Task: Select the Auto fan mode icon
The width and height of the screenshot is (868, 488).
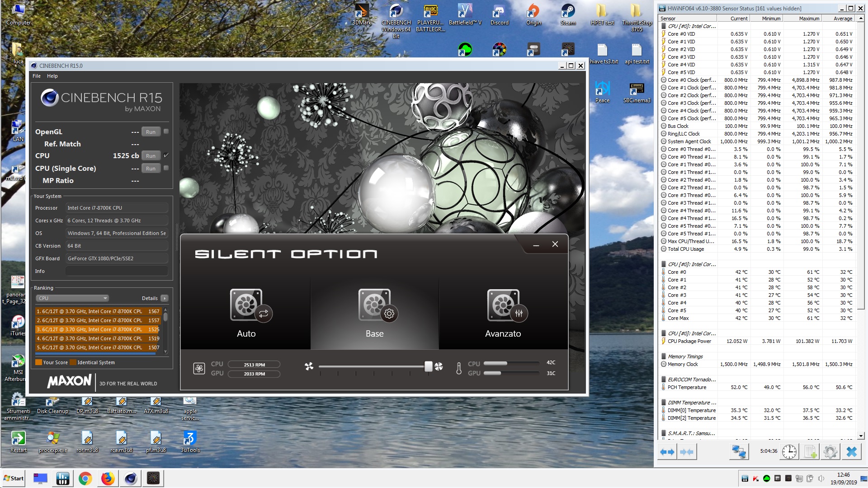Action: point(251,305)
